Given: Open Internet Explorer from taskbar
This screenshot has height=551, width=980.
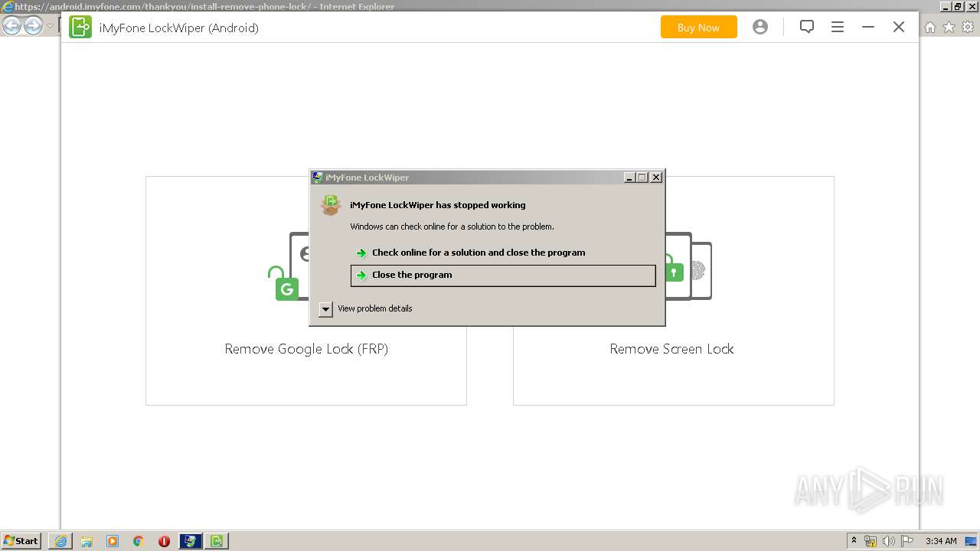Looking at the screenshot, I should [60, 541].
